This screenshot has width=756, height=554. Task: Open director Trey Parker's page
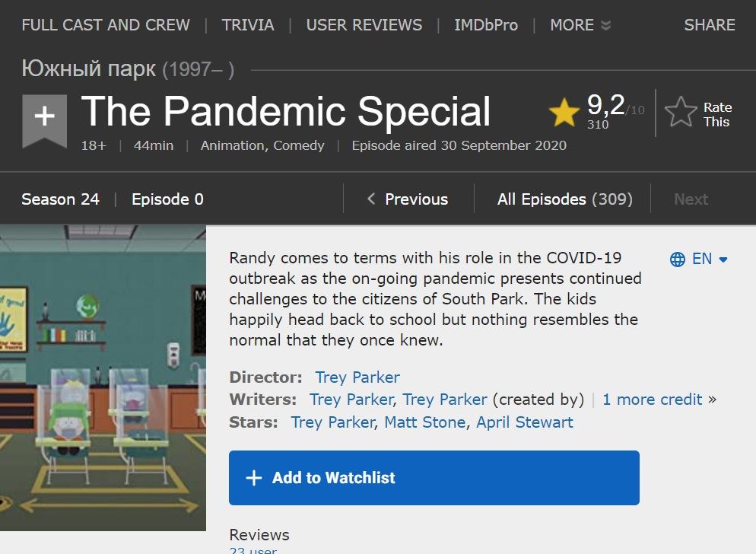(357, 377)
